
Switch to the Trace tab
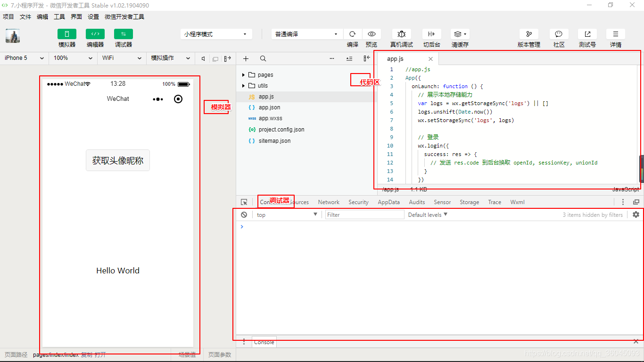(495, 202)
